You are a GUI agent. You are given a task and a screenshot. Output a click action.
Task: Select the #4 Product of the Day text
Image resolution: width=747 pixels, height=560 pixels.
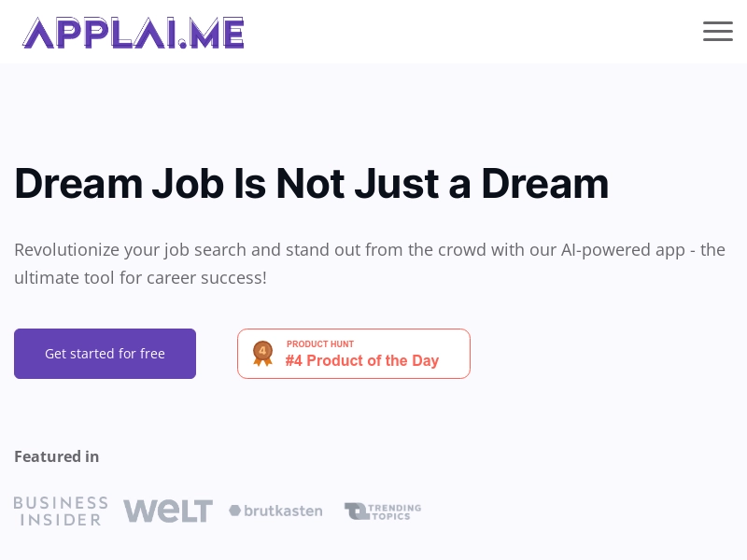[362, 361]
